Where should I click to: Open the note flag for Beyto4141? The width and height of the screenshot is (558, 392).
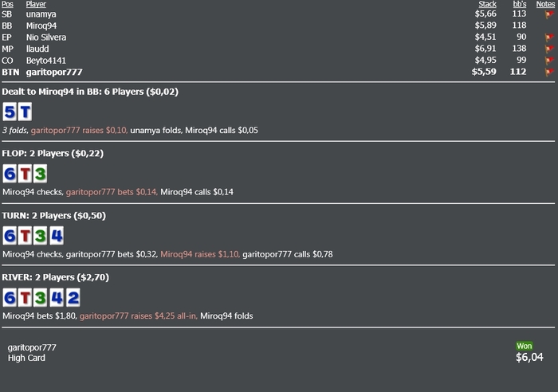click(549, 61)
